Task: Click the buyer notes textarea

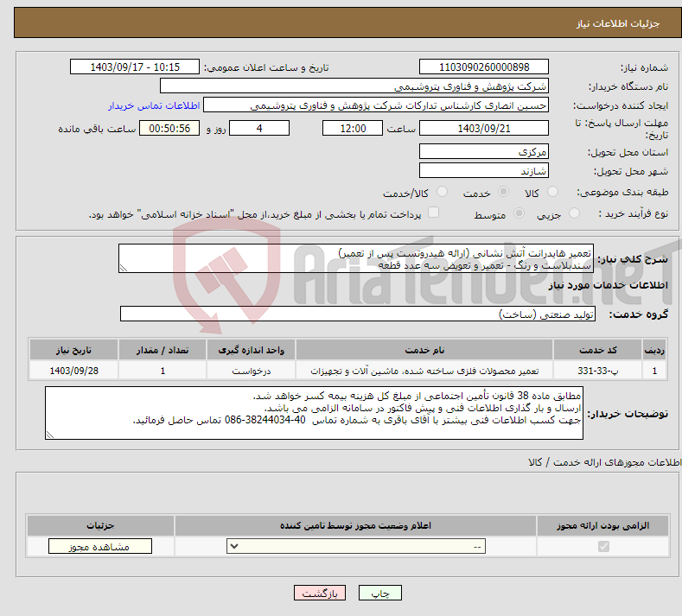Action: click(314, 413)
